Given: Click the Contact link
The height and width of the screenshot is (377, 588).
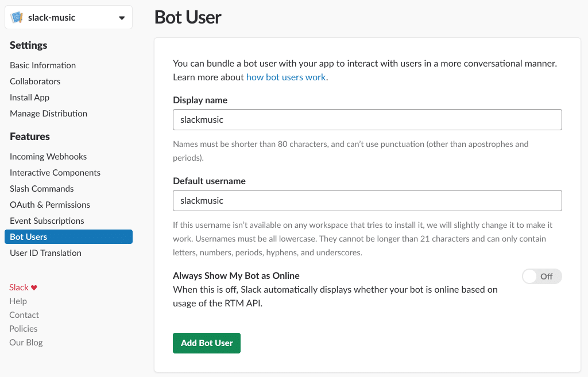Looking at the screenshot, I should 24,315.
